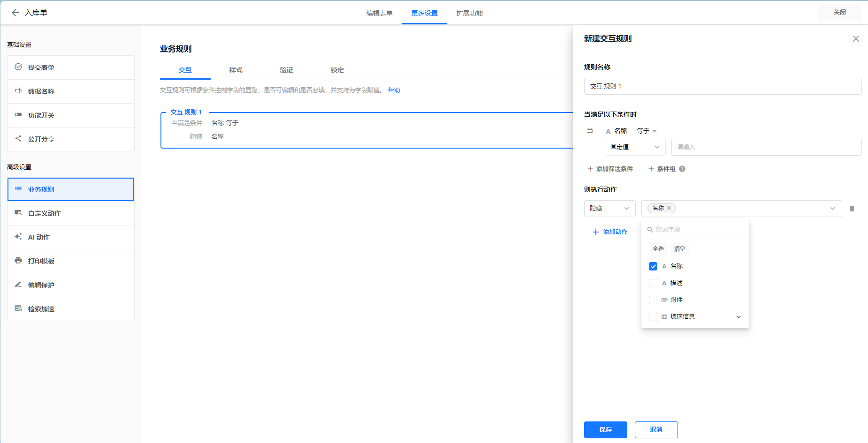Click 添加筛选条件 text

point(615,169)
